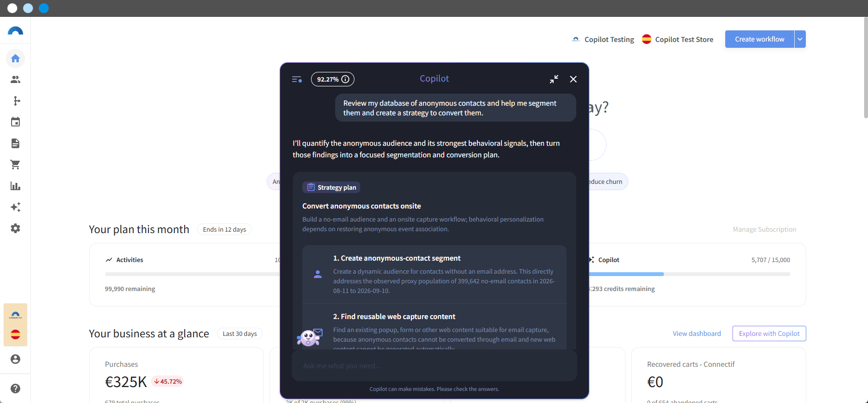This screenshot has height=403, width=868.
Task: Open the sparkle Copilot icon in the sidebar
Action: [15, 207]
